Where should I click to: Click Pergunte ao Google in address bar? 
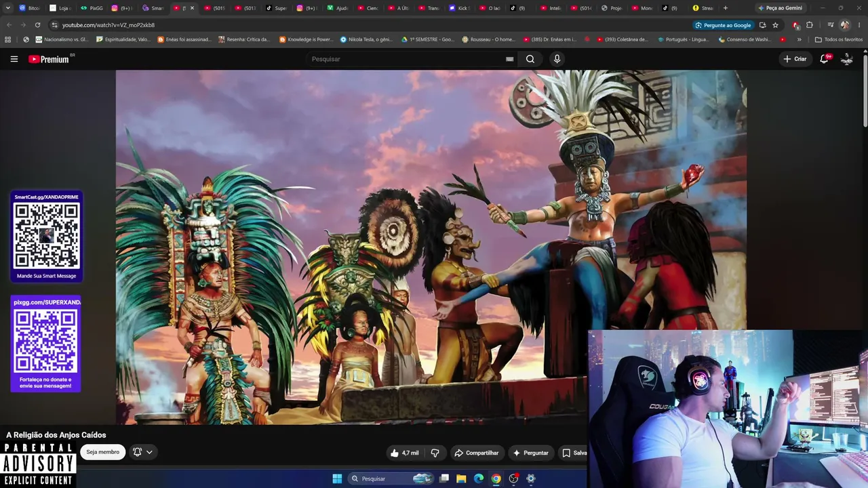[x=723, y=25]
